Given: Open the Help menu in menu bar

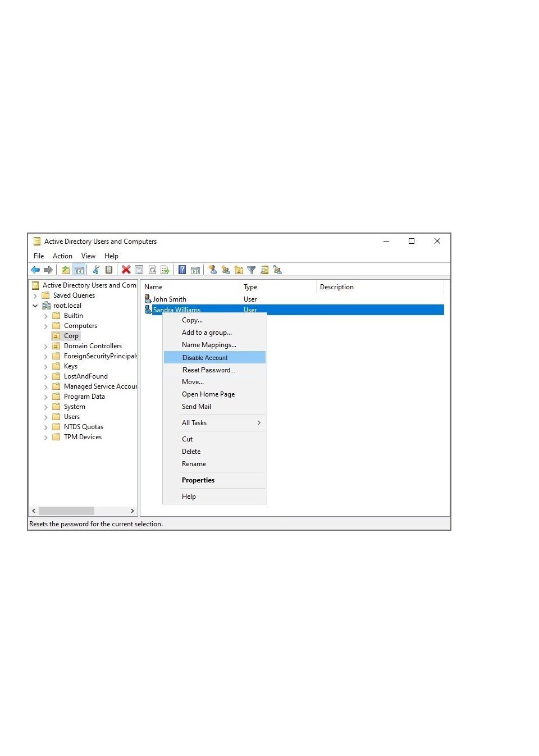Looking at the screenshot, I should coord(111,256).
